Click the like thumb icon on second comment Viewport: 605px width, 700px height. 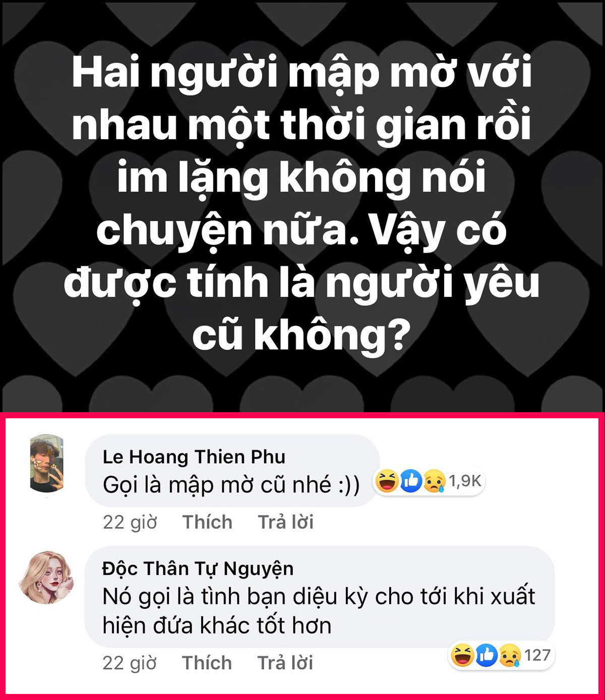pyautogui.click(x=487, y=656)
